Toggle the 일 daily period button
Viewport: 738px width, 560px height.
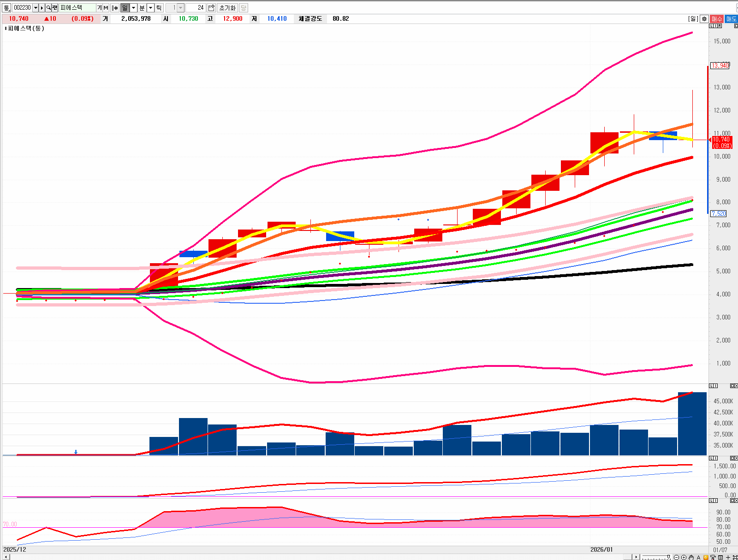pyautogui.click(x=125, y=8)
